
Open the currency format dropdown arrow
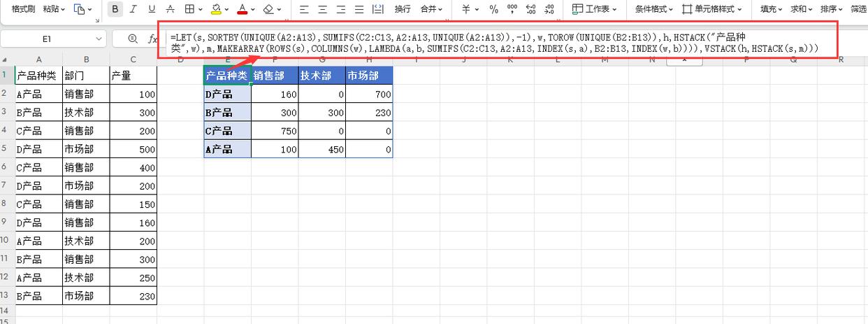point(477,10)
